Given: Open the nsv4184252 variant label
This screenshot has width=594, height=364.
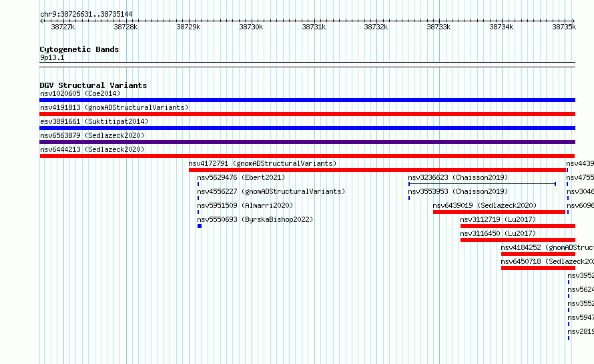Looking at the screenshot, I should click(547, 247).
